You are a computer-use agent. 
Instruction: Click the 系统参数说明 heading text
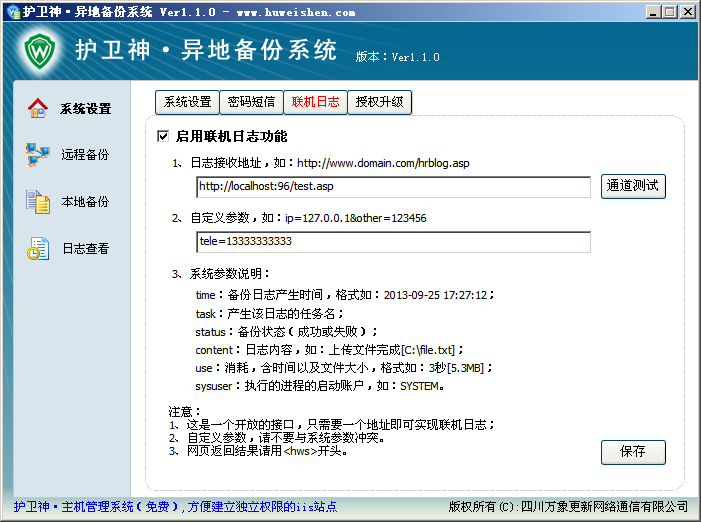pyautogui.click(x=229, y=274)
